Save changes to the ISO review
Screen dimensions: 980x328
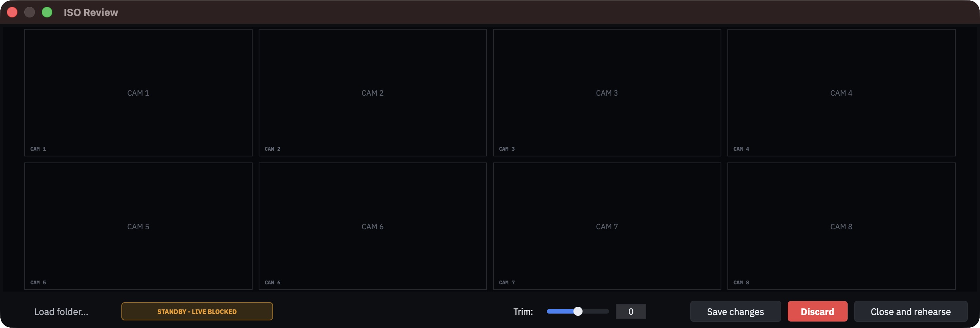735,312
